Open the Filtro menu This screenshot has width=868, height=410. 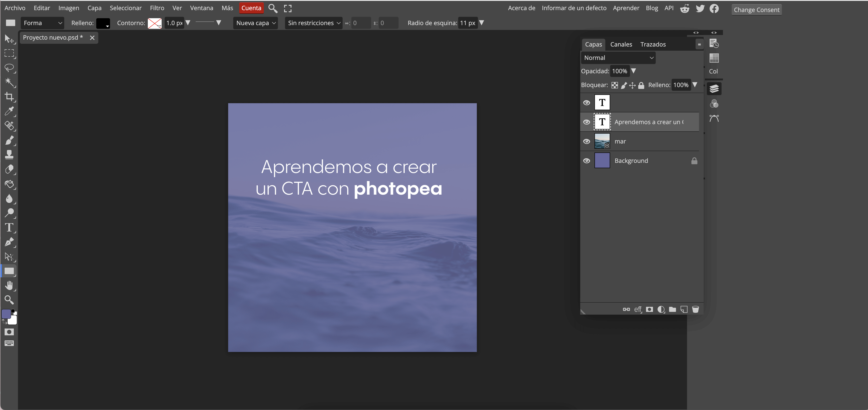(157, 8)
